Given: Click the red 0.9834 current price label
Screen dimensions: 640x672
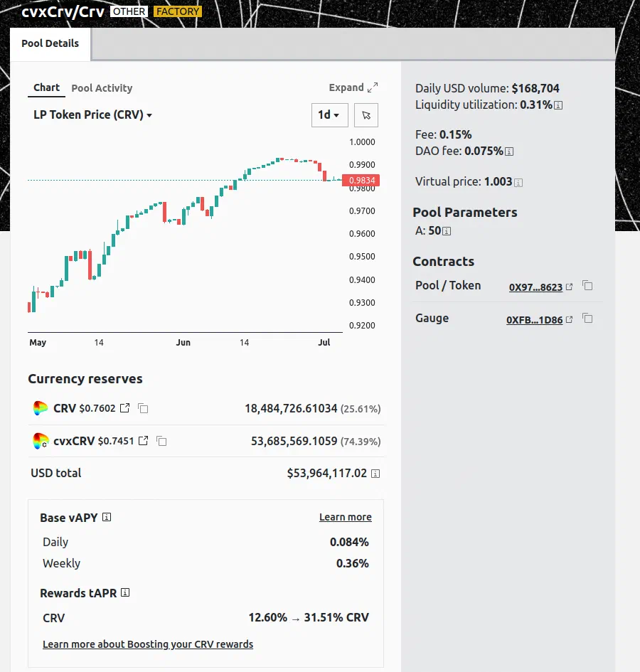Looking at the screenshot, I should coord(361,181).
